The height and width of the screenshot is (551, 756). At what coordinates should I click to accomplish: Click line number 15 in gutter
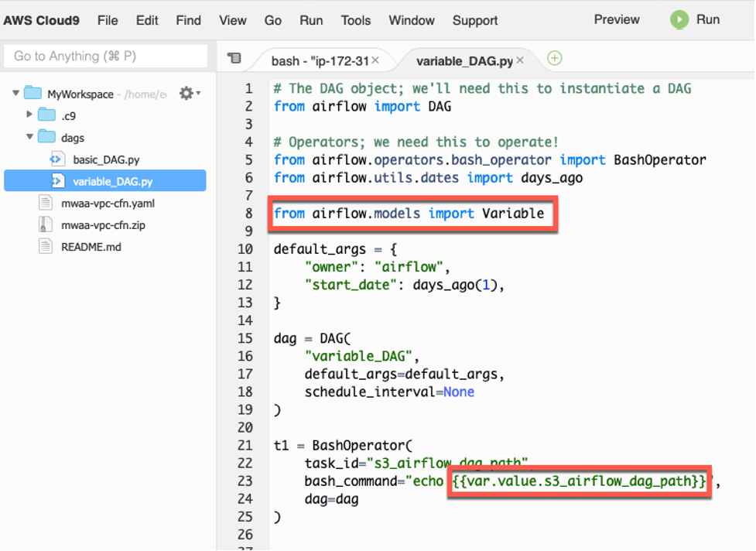coord(245,338)
